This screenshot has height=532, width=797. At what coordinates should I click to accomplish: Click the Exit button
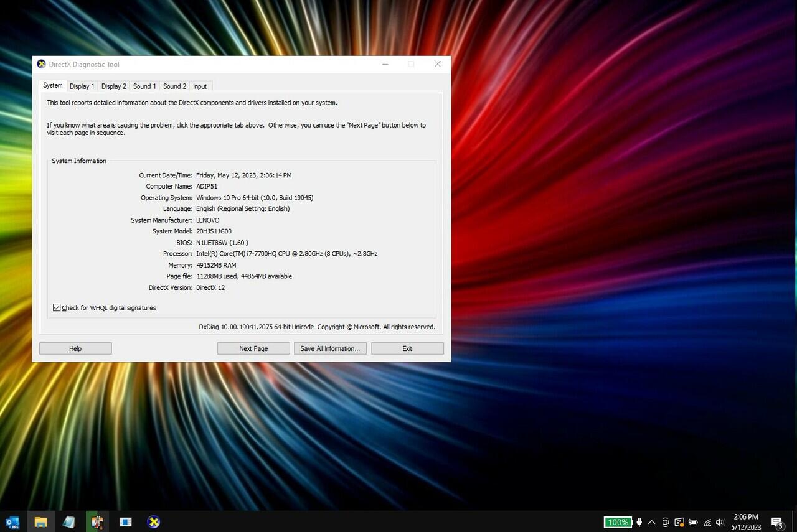pos(407,348)
